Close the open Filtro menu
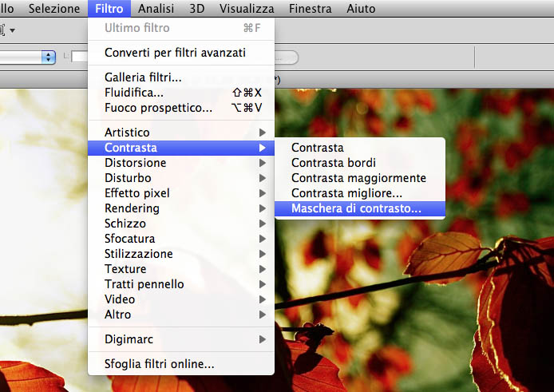554x392 pixels. point(109,9)
